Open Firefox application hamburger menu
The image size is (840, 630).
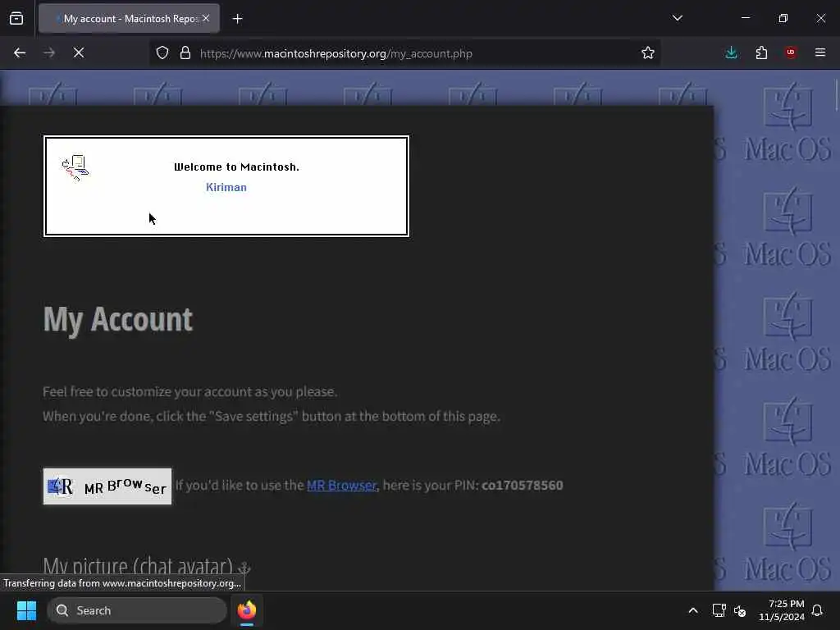[820, 52]
